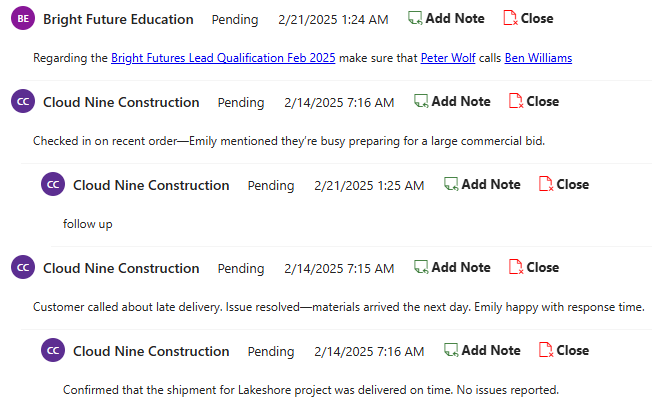Click the BE avatar for Bright Future Education

pos(22,19)
